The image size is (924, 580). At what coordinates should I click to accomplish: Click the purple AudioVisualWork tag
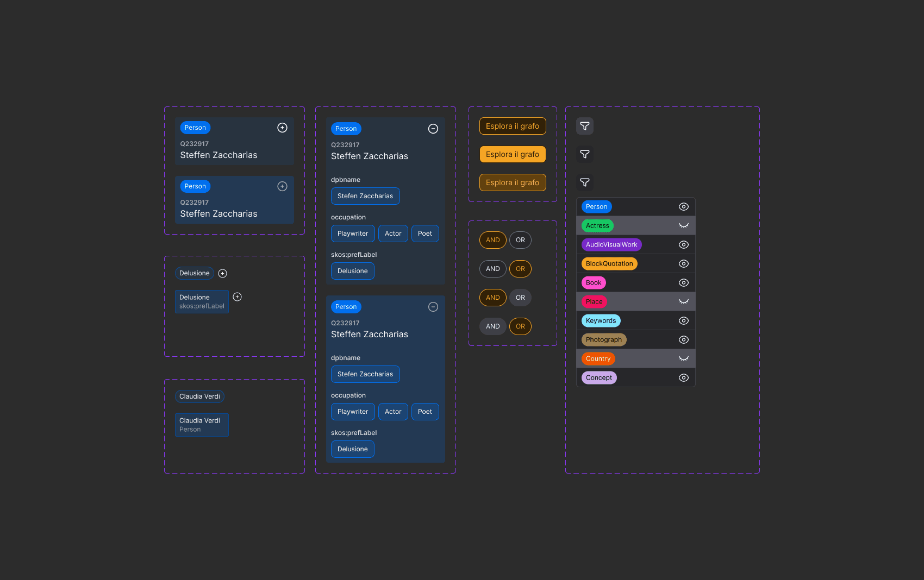tap(611, 244)
